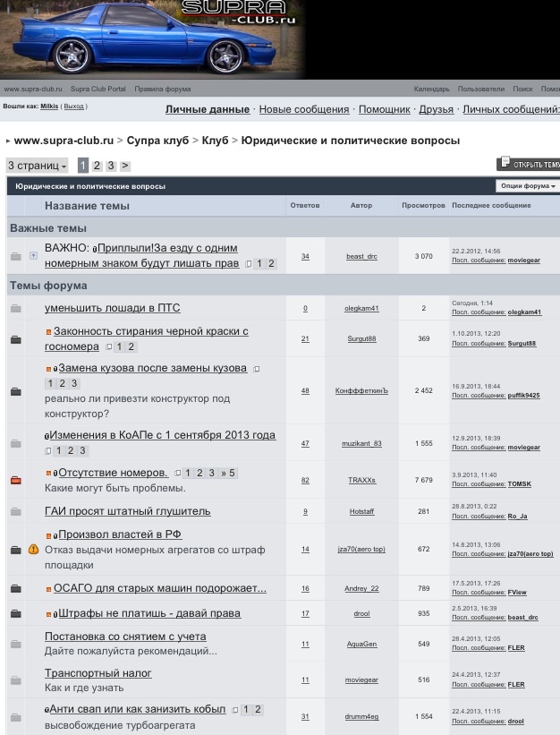
Task: Click the folder icon beside уменьшить лошади в ПТС
Action: pyautogui.click(x=15, y=309)
